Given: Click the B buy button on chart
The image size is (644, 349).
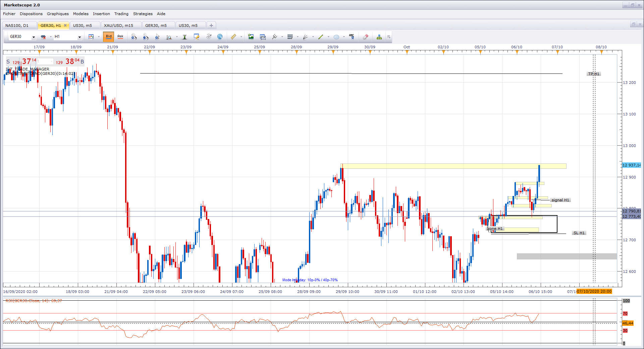Looking at the screenshot, I should coord(82,62).
